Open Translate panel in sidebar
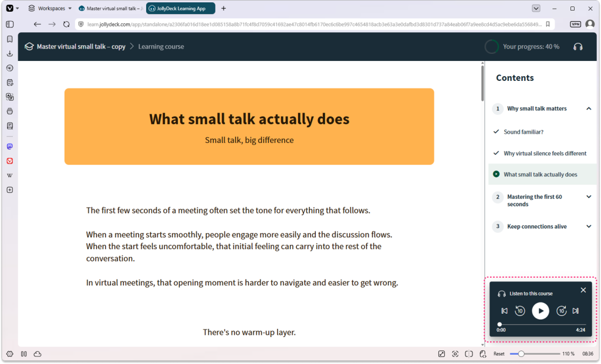The image size is (601, 364). (10, 97)
